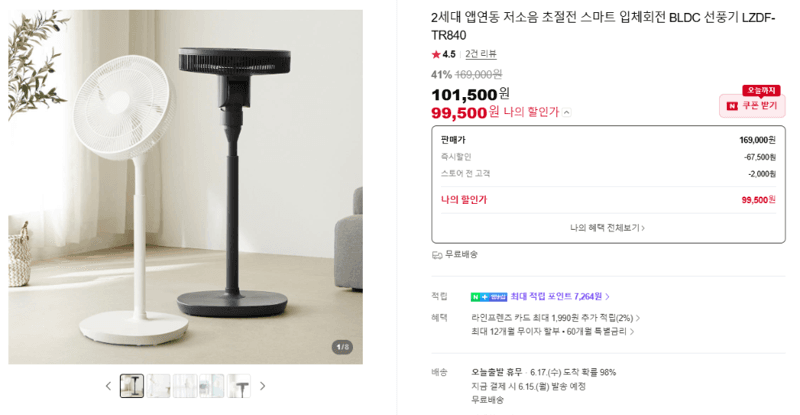Show previous thumbnails with left arrow
Screen dimensions: 800x415
(x=108, y=386)
